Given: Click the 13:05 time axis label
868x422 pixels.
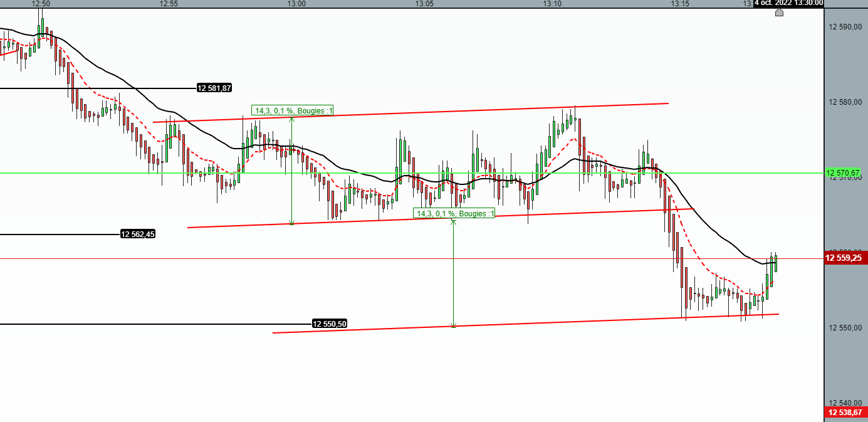Looking at the screenshot, I should 424,3.
